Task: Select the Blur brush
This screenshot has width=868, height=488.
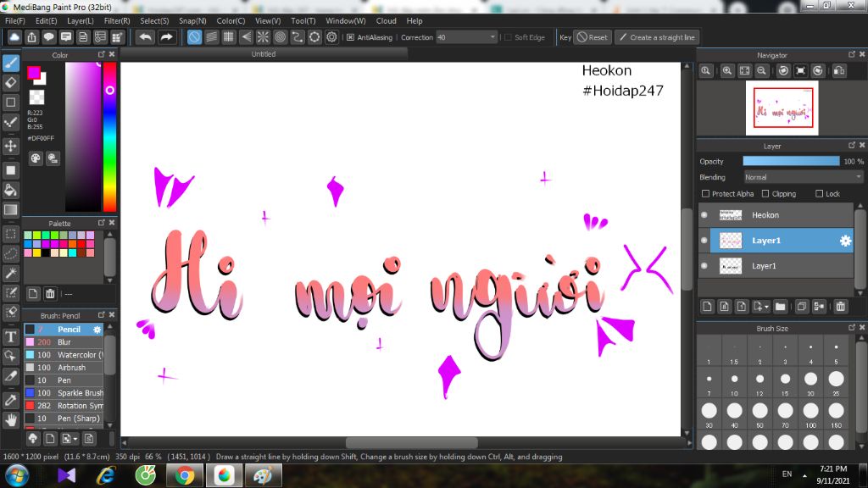Action: (x=64, y=342)
